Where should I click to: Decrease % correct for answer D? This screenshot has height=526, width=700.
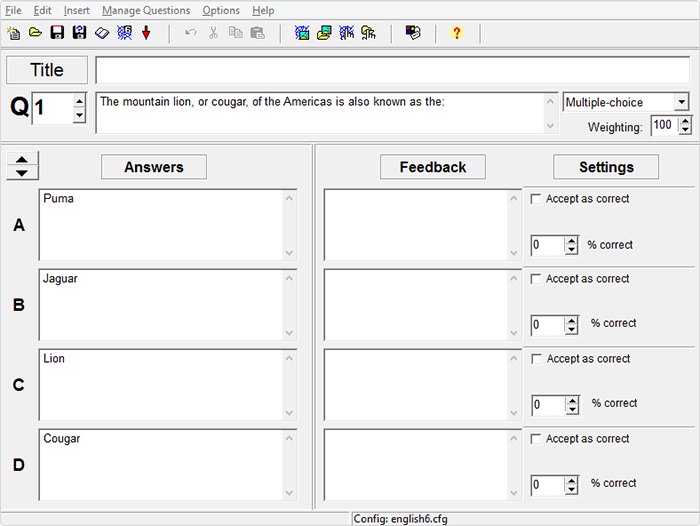tap(571, 490)
